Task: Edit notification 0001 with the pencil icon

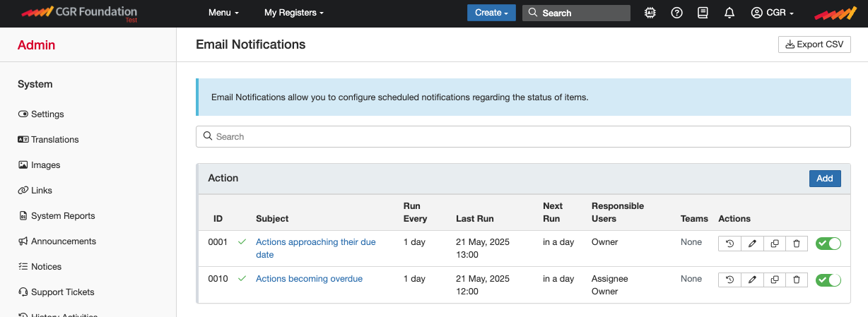Action: 752,243
